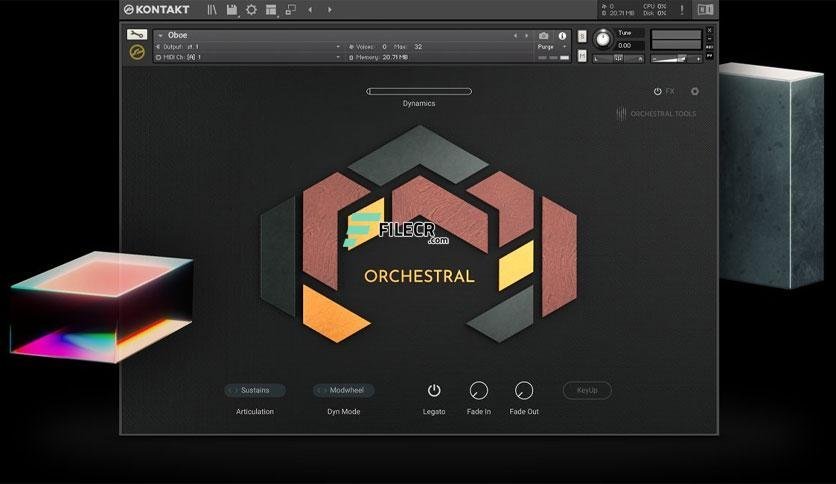The width and height of the screenshot is (836, 484).
Task: Open the Sustains articulation selector
Action: pyautogui.click(x=255, y=390)
